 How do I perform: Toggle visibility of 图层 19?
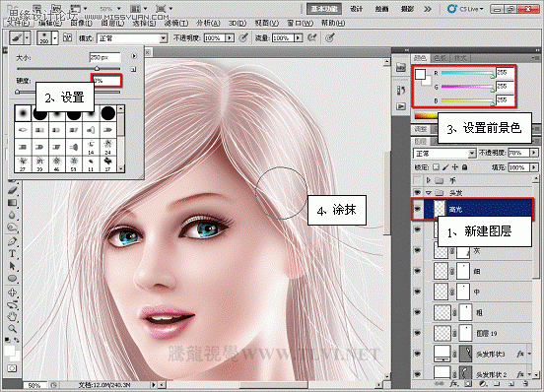(x=418, y=333)
